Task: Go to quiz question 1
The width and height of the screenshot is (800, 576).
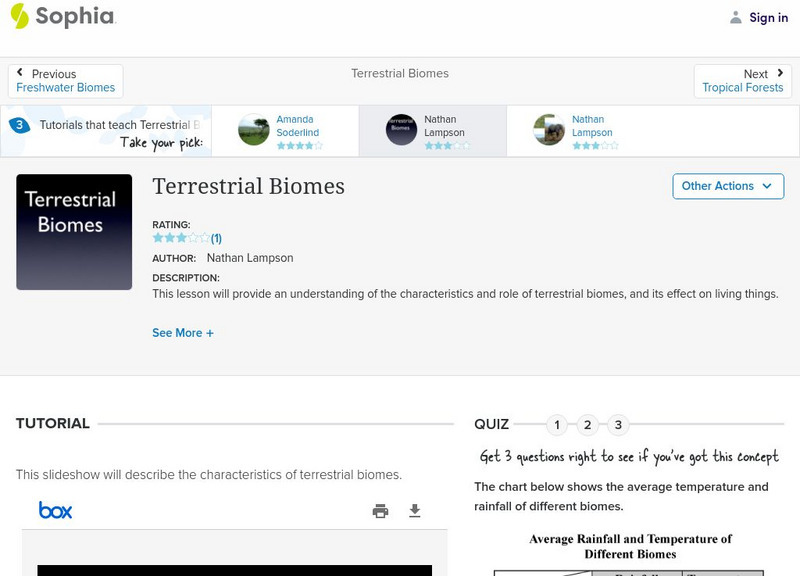Action: click(557, 424)
